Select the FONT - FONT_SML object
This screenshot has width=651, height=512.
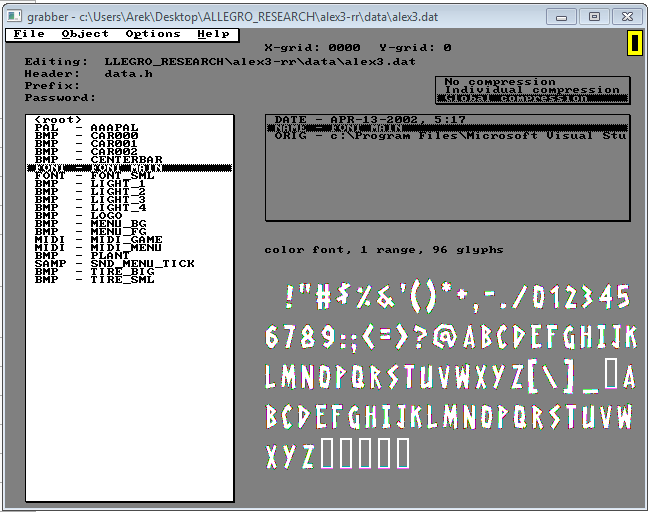(x=94, y=176)
